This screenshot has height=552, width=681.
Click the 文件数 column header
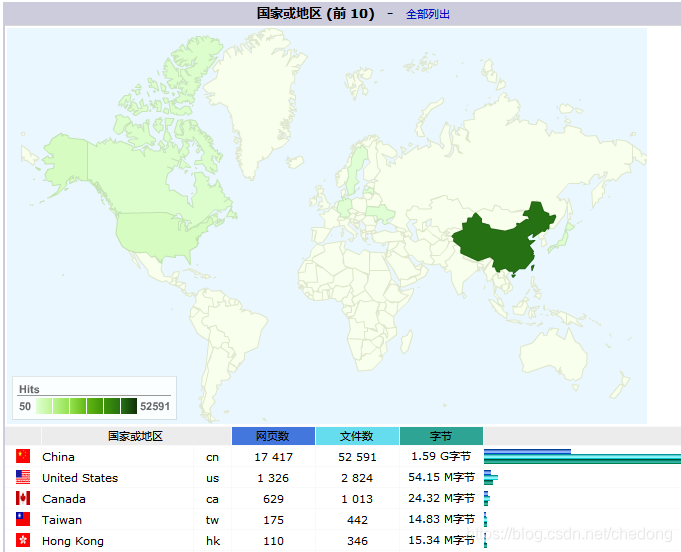(357, 436)
